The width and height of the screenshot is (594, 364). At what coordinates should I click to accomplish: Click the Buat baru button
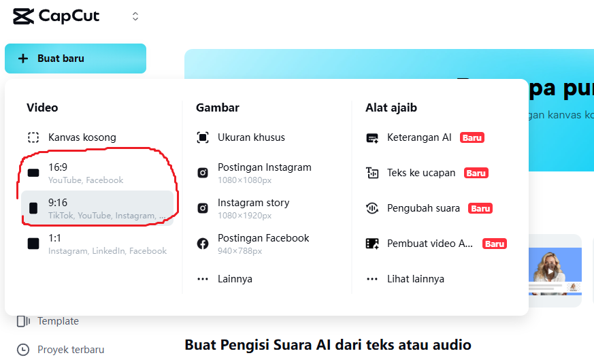[x=76, y=59]
